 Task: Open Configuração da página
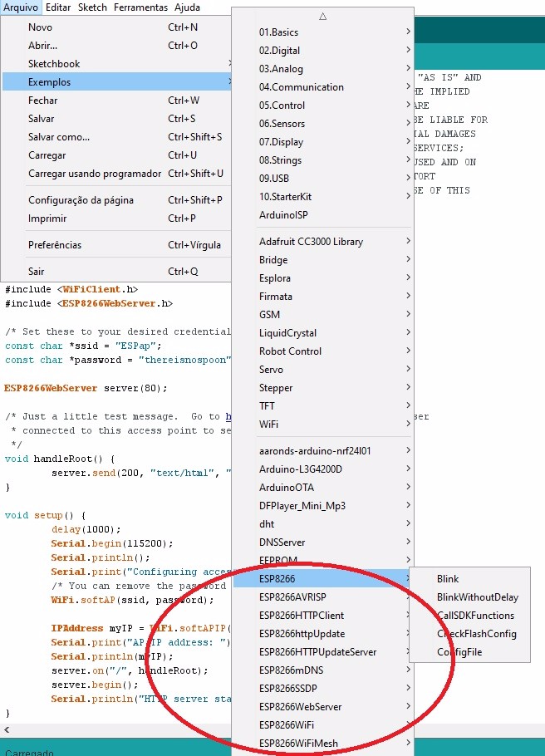click(x=116, y=200)
